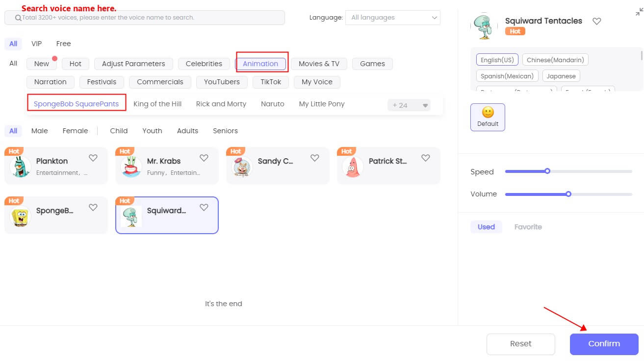The width and height of the screenshot is (644, 361).
Task: Filter voices by Child
Action: (119, 131)
